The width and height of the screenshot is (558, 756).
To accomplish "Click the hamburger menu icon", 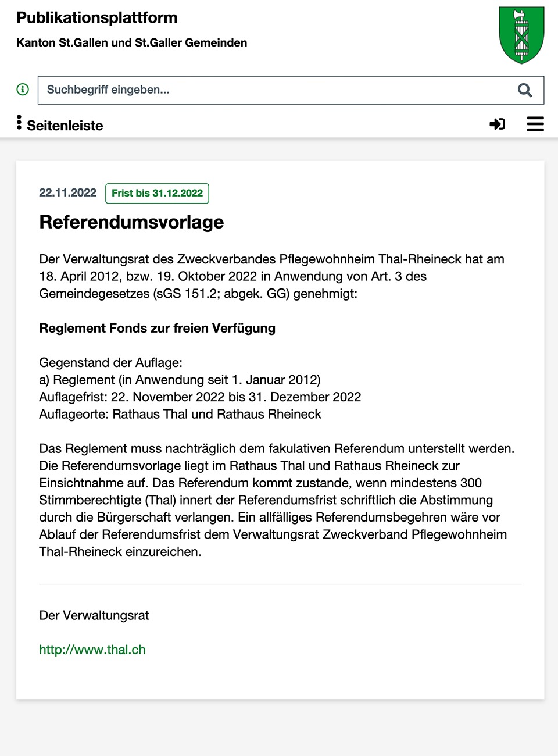I will coord(535,124).
